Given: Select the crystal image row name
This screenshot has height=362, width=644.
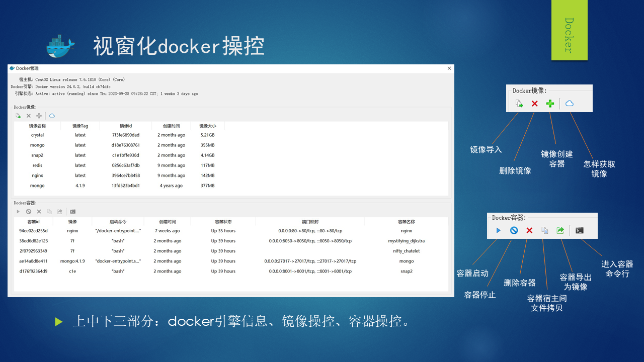Looking at the screenshot, I should [x=38, y=135].
